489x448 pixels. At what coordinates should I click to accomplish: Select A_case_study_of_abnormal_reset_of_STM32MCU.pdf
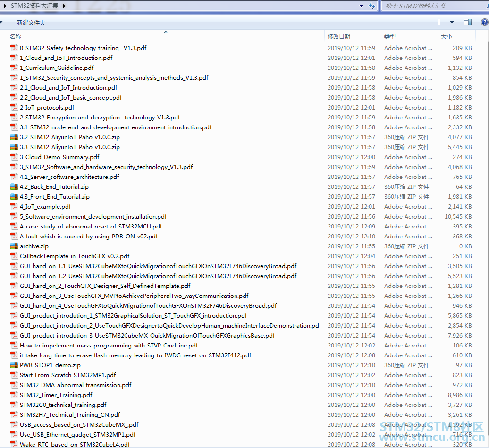[x=91, y=227]
